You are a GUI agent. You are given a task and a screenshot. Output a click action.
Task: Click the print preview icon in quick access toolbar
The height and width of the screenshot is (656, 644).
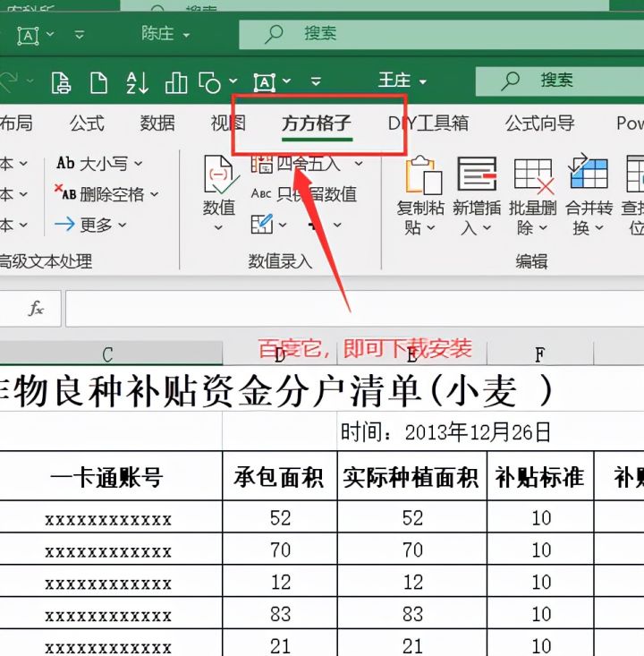(61, 82)
